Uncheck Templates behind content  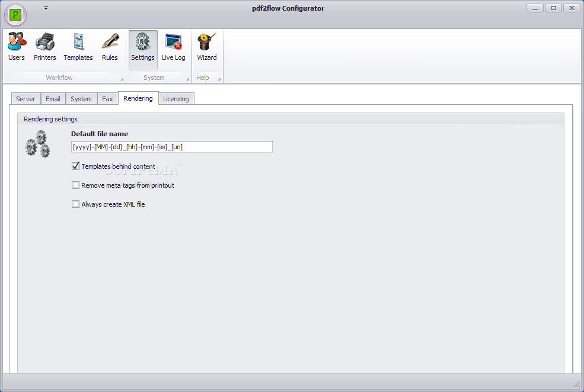pyautogui.click(x=76, y=166)
